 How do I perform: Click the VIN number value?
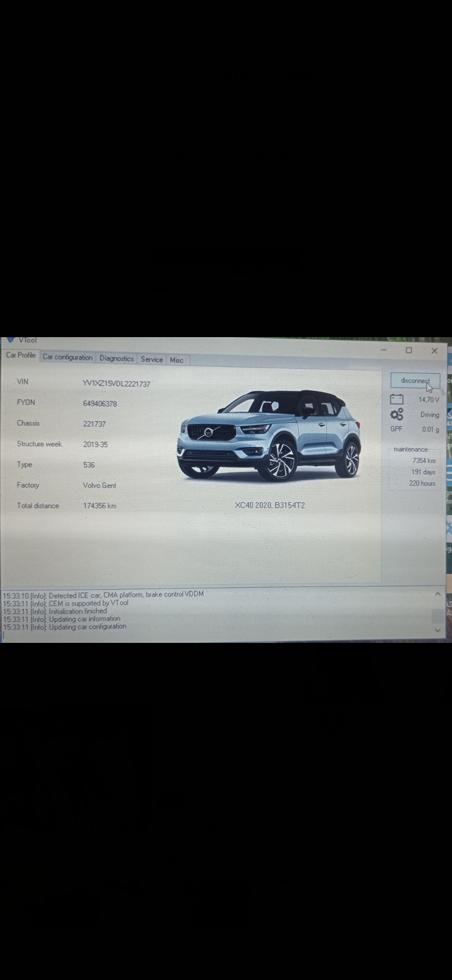[x=116, y=384]
